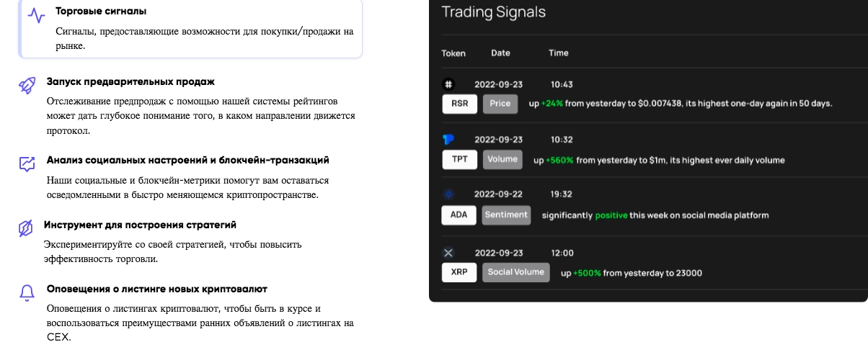Open the Торговые сигналы feature card
This screenshot has width=868, height=360.
191,29
